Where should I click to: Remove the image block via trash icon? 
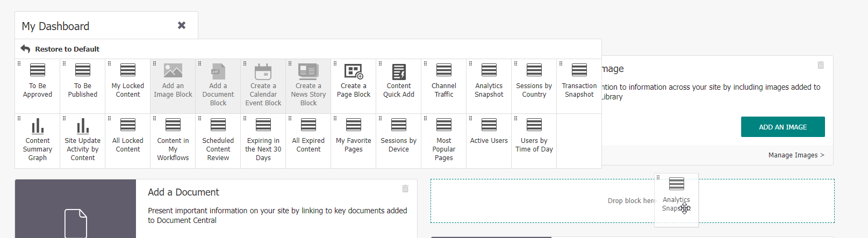coord(821,65)
